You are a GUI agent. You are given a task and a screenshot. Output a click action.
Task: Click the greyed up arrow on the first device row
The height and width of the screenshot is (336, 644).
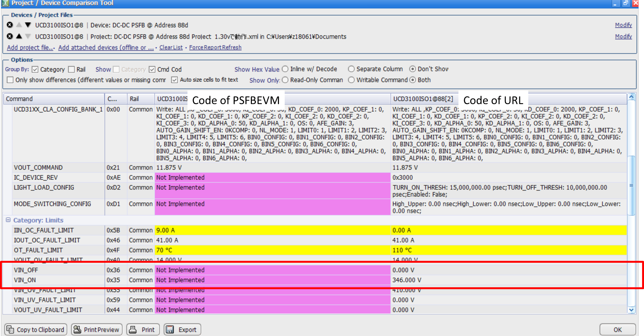[19, 25]
